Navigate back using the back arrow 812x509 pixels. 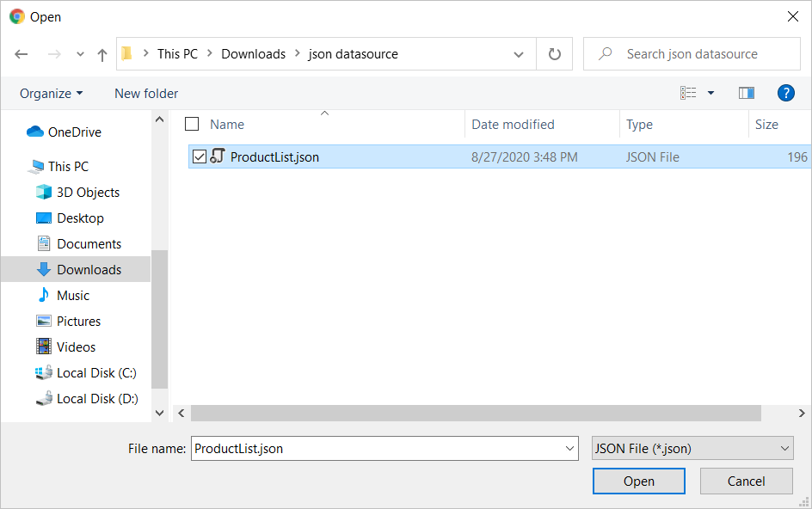(x=21, y=53)
